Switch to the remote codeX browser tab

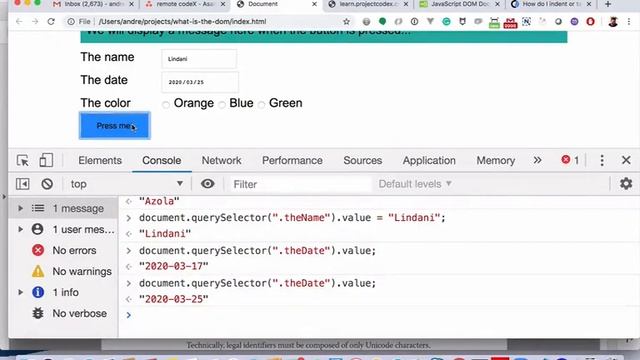click(185, 4)
